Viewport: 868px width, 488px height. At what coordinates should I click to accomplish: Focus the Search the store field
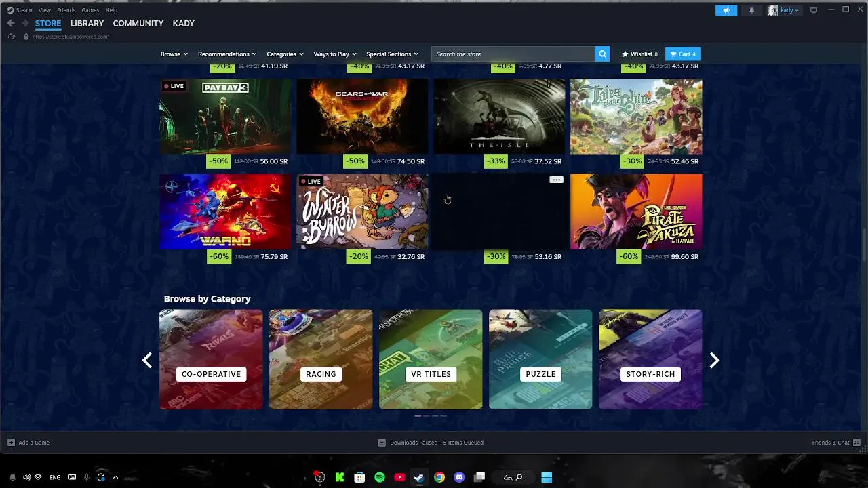[513, 54]
